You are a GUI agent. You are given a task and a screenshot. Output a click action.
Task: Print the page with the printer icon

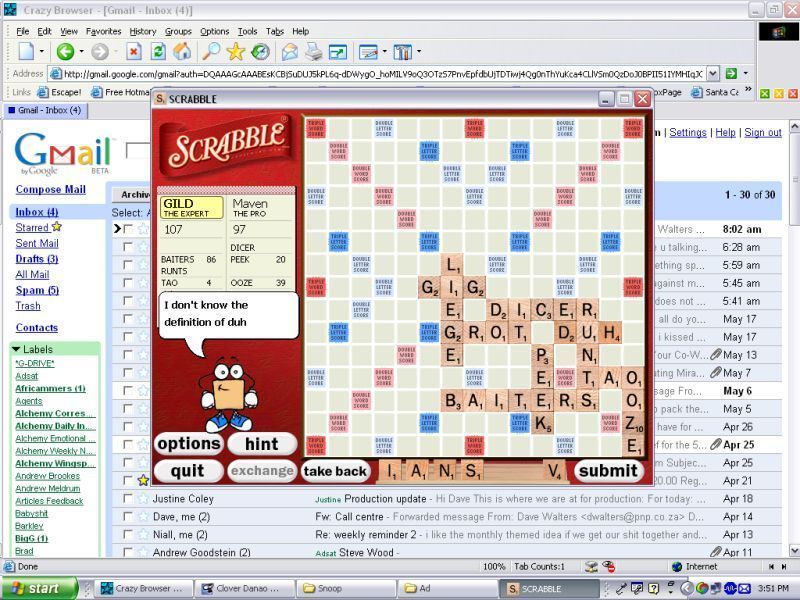(x=313, y=52)
